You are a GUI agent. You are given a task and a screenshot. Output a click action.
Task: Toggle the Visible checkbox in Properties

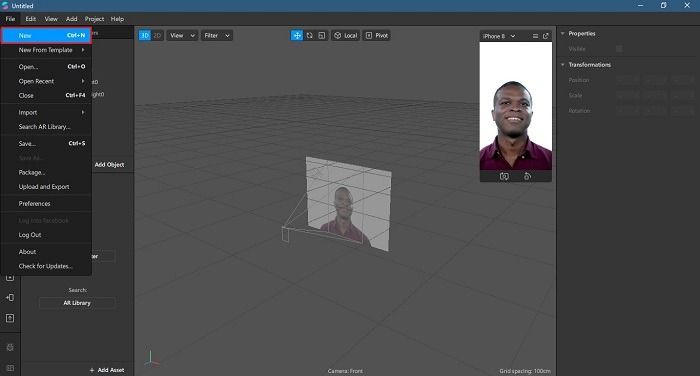[x=619, y=49]
